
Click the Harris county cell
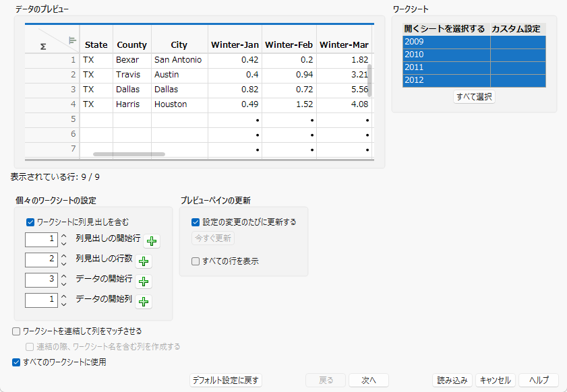132,104
